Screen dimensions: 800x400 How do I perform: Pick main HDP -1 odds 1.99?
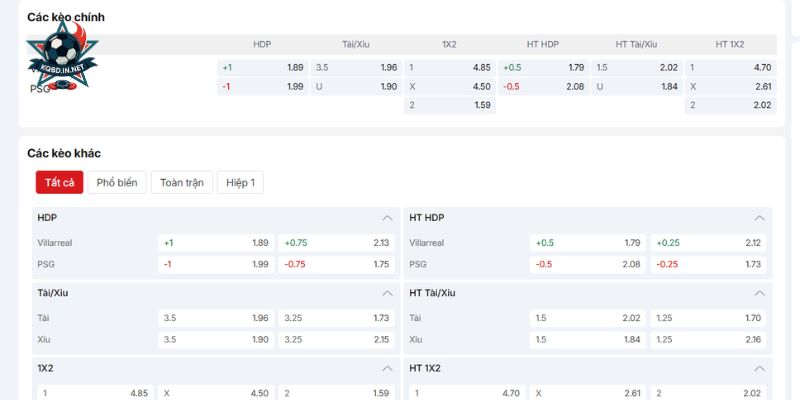(263, 87)
